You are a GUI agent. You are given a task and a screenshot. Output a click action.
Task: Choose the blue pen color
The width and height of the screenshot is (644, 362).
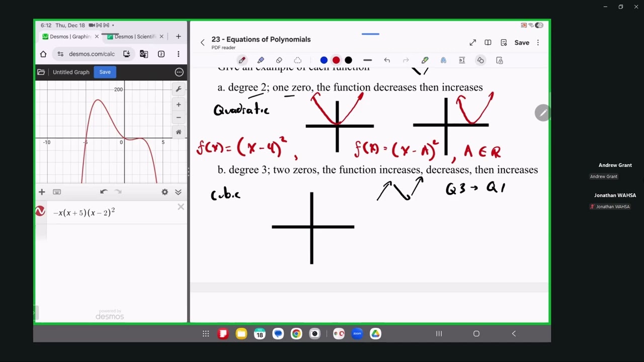(x=324, y=60)
